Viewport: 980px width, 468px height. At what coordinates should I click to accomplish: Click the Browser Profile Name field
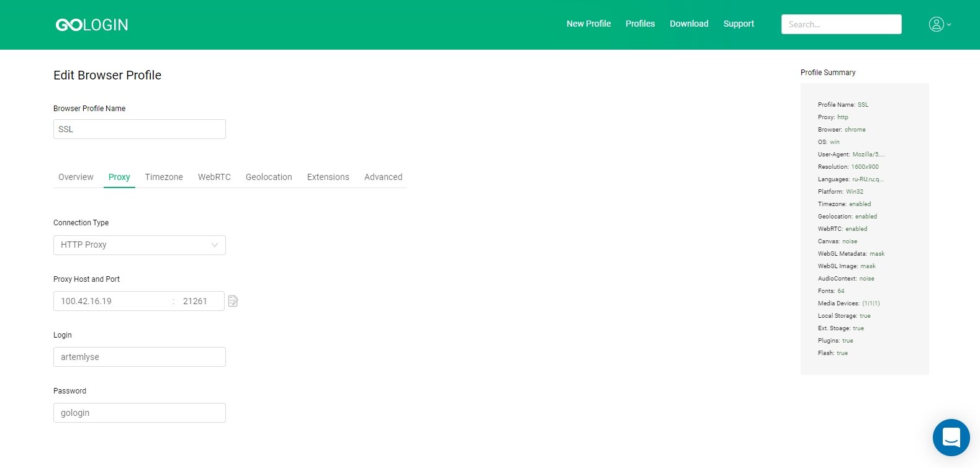pos(140,129)
